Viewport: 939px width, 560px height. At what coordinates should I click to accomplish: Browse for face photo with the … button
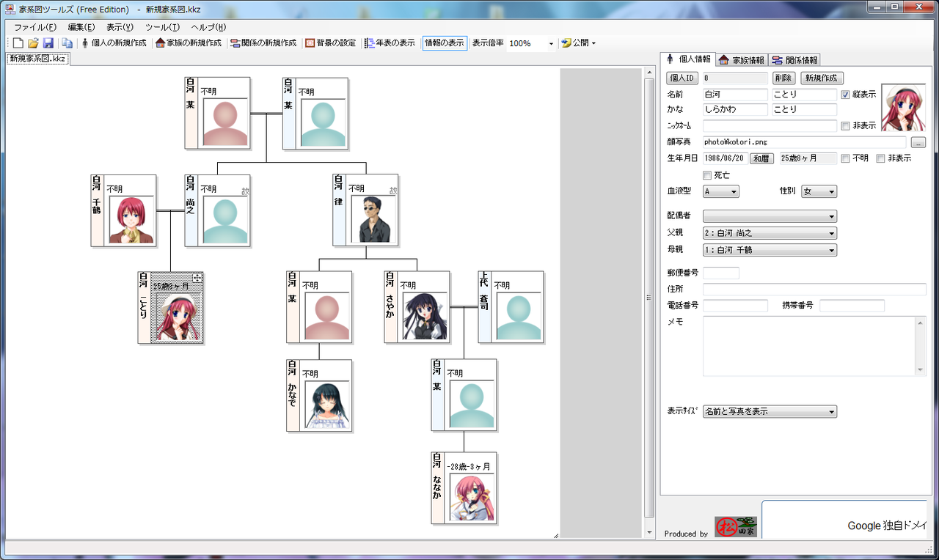[918, 142]
